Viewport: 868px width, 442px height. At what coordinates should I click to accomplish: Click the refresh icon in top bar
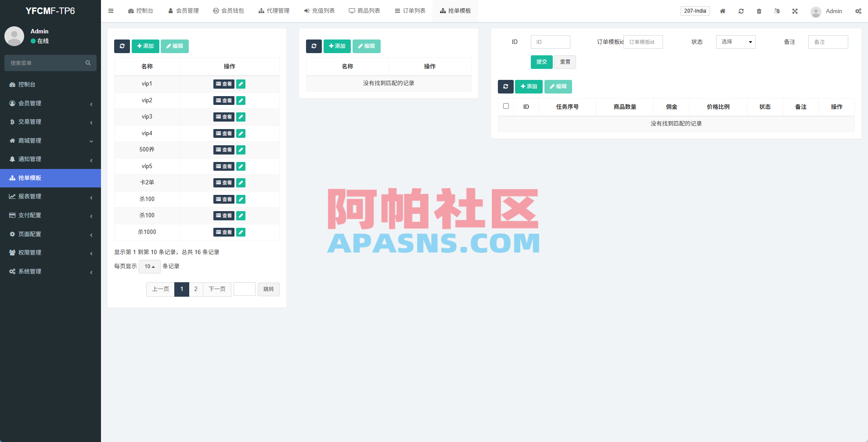point(741,11)
